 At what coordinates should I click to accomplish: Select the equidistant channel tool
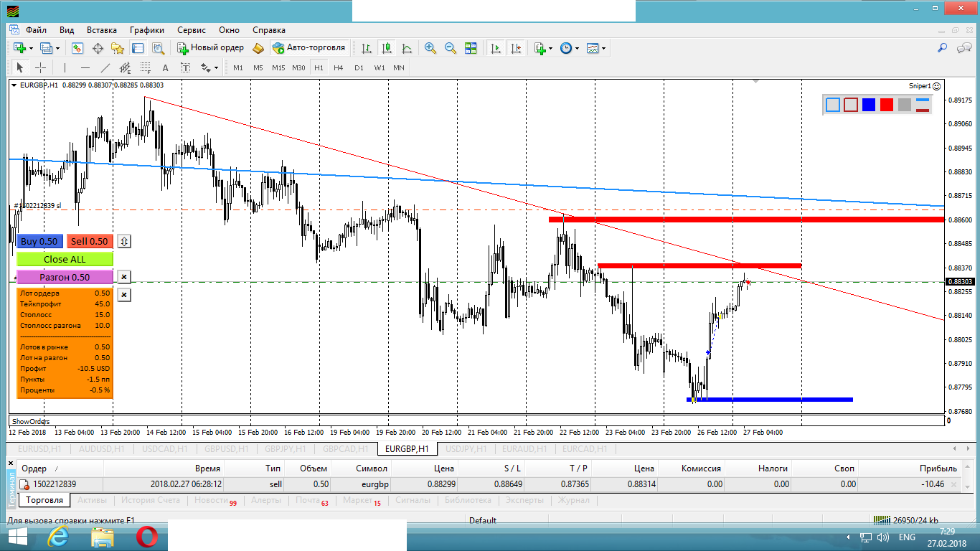point(125,67)
